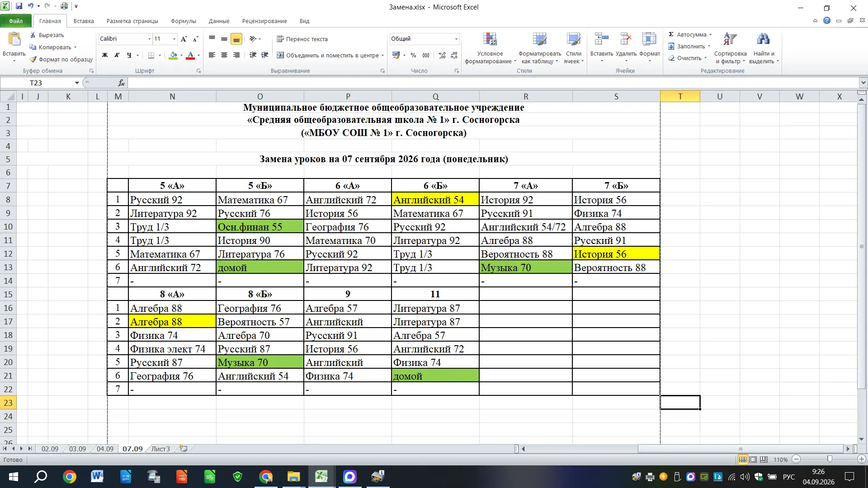The image size is (868, 488).
Task: Toggle Bold formatting
Action: click(105, 55)
